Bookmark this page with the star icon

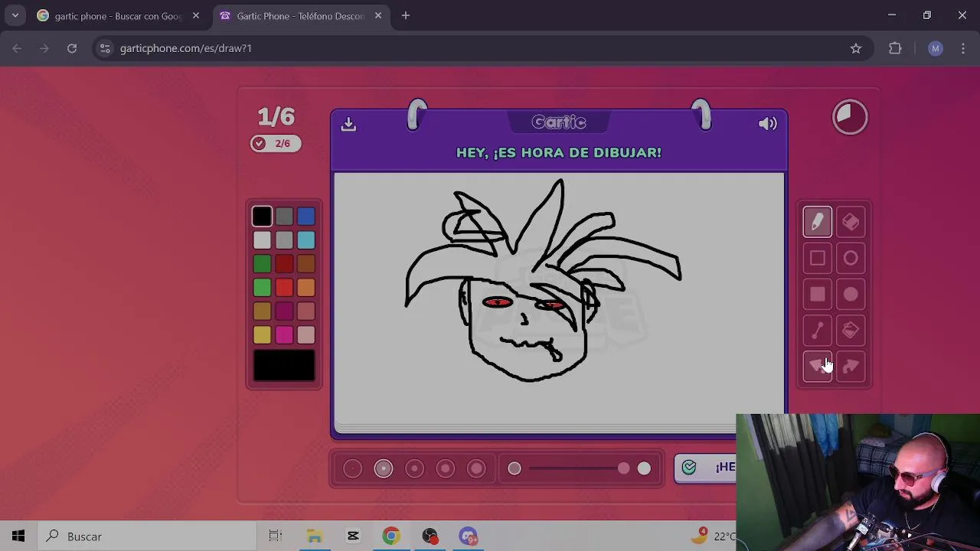pos(856,48)
